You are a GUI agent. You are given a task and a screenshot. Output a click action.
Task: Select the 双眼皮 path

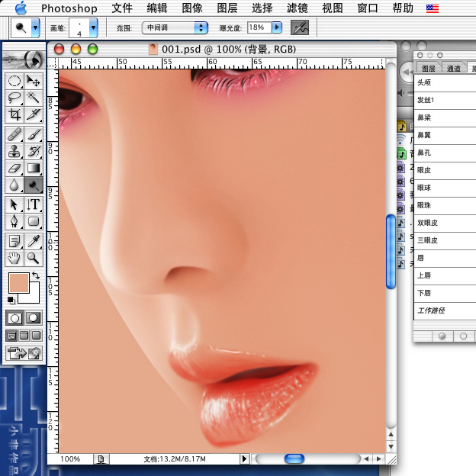pyautogui.click(x=445, y=223)
